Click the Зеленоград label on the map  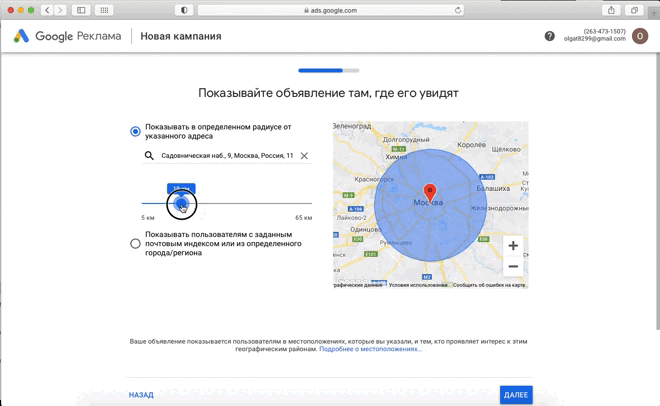tap(352, 126)
